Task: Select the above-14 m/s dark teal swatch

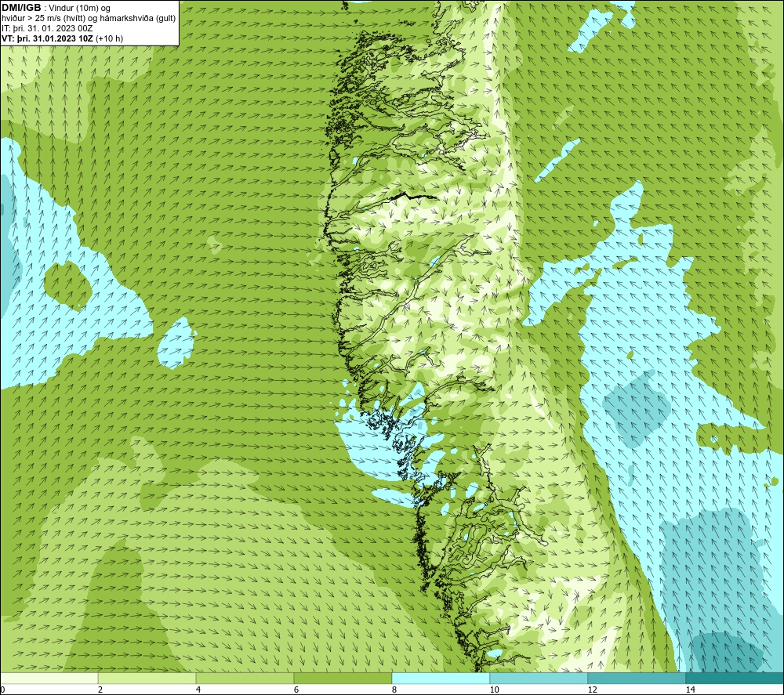Action: [x=735, y=678]
